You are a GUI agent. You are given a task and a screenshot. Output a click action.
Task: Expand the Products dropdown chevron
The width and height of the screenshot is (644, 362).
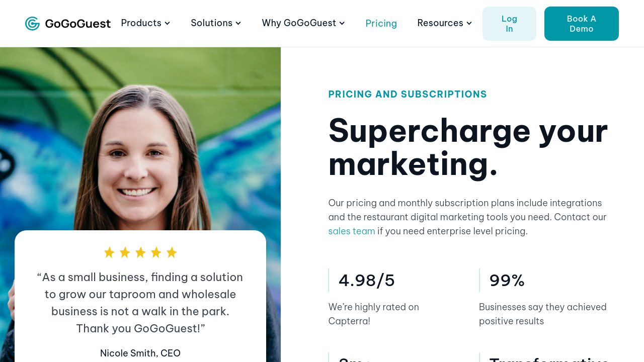[168, 23]
